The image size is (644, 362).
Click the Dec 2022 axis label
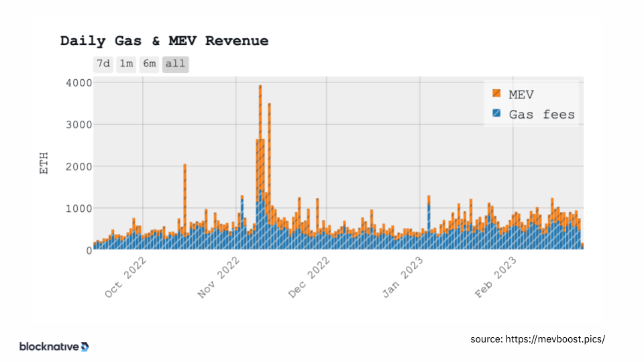coord(309,278)
